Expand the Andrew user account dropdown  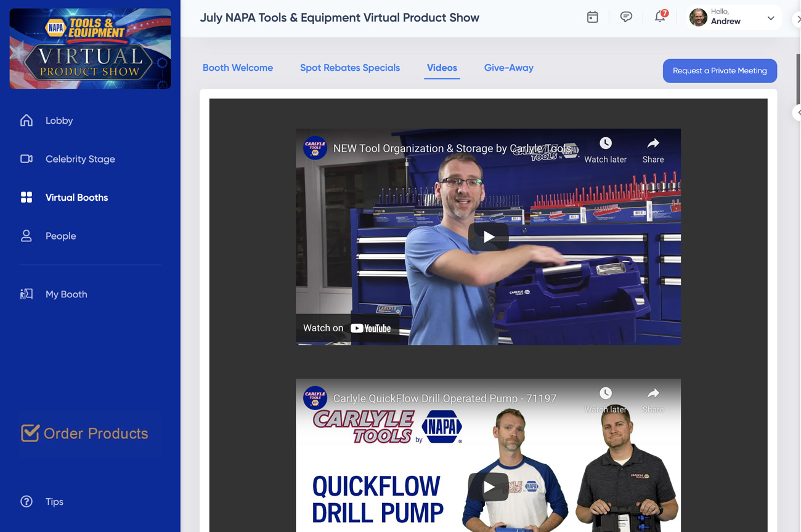pos(770,18)
